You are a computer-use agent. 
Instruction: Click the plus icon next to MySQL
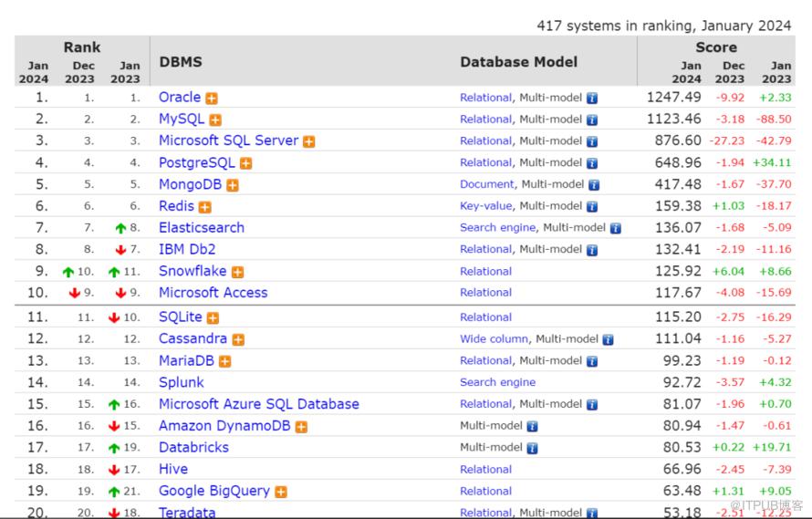[x=215, y=119]
